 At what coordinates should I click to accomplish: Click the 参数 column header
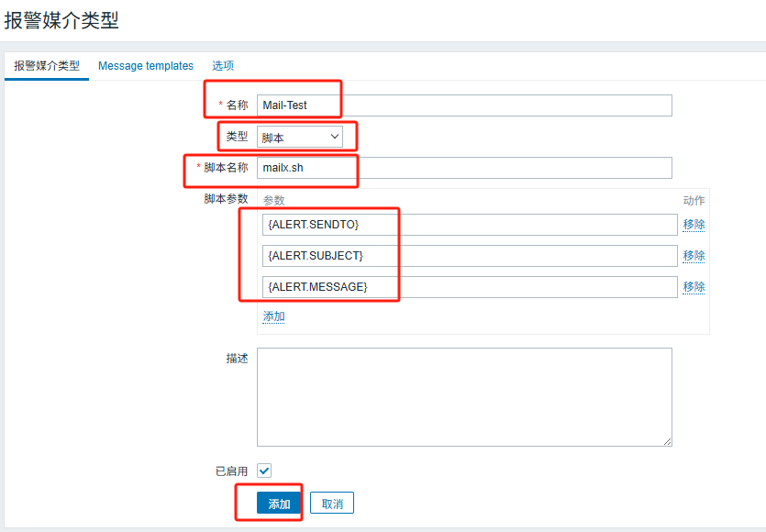[273, 200]
